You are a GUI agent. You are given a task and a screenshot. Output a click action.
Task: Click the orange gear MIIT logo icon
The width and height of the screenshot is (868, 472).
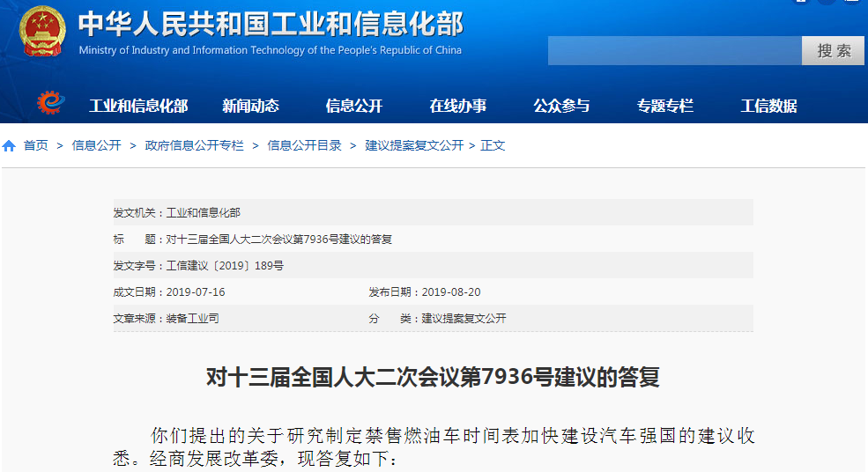pyautogui.click(x=50, y=102)
